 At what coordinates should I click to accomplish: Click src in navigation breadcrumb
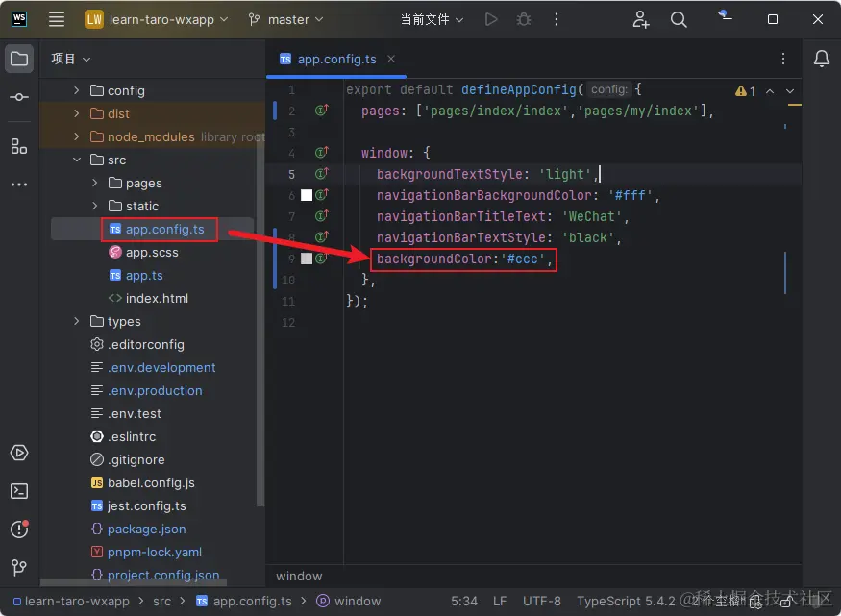[x=162, y=601]
